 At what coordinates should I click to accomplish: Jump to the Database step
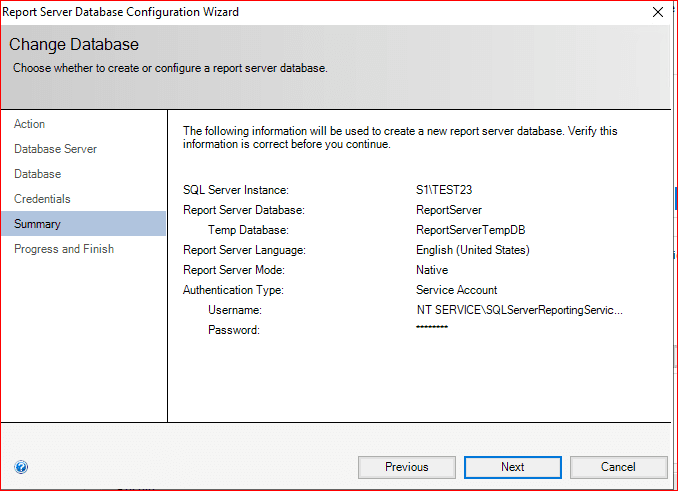(37, 174)
